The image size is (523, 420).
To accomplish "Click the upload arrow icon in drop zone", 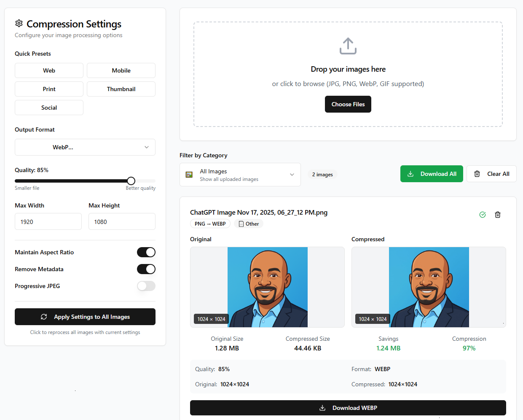I will (348, 46).
